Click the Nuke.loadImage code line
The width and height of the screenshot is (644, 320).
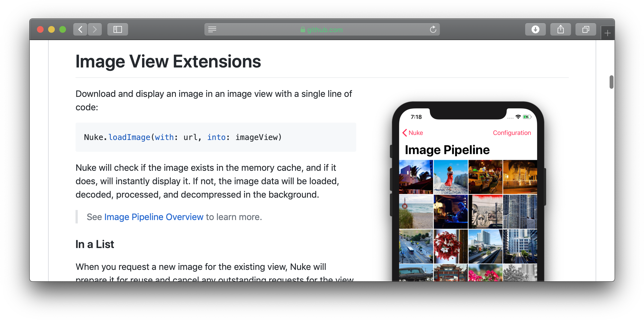coord(183,137)
